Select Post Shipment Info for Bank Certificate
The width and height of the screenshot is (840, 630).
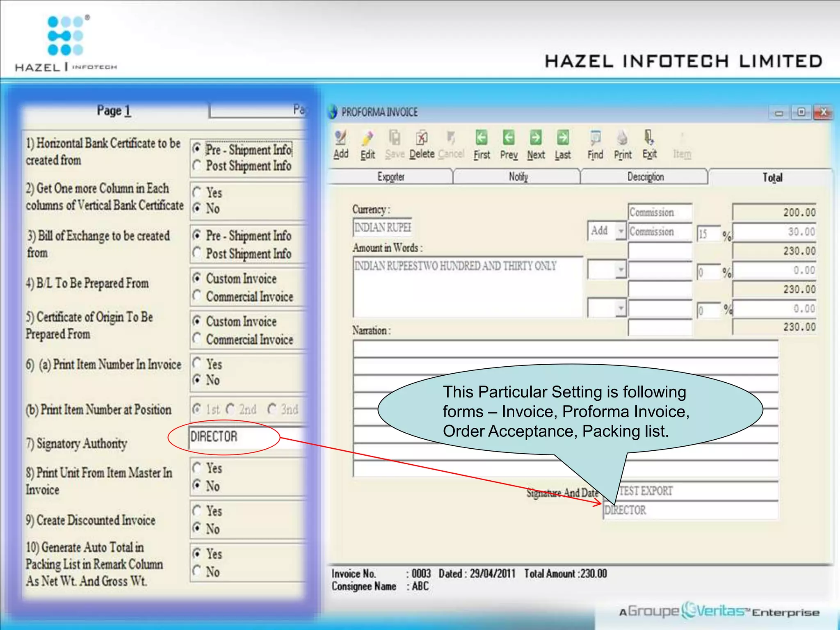coord(197,166)
